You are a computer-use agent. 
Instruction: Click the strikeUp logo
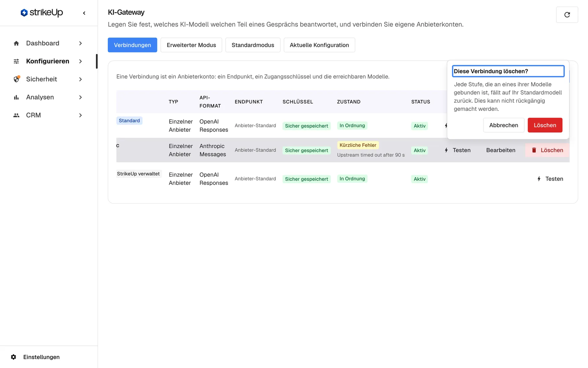pyautogui.click(x=41, y=13)
